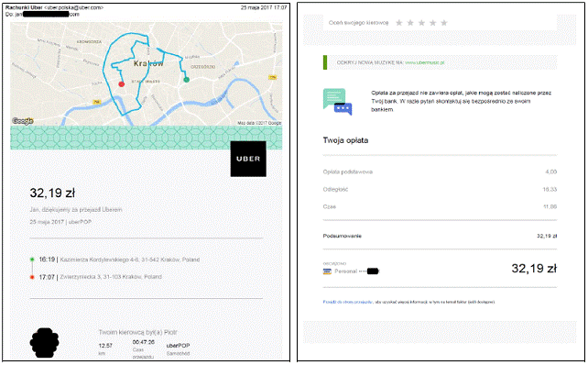This screenshot has height=365, width=588.
Task: Click the red dot beside the 17:07 drop-off time
Action: tap(32, 277)
